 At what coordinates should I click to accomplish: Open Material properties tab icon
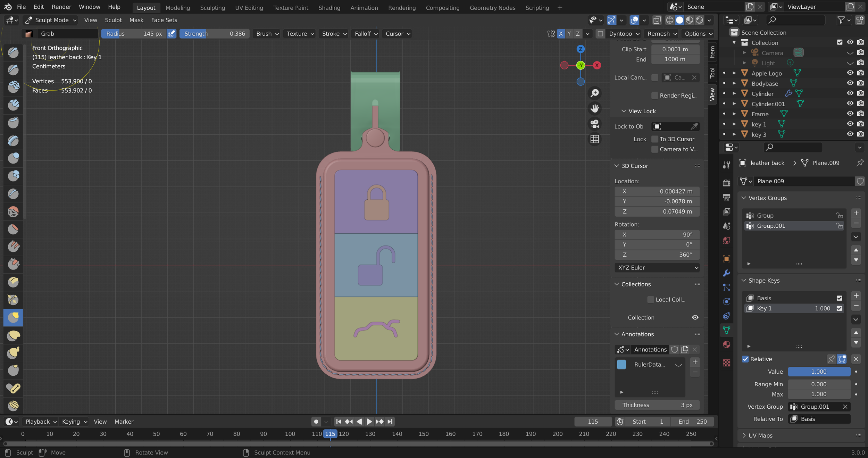click(x=726, y=344)
